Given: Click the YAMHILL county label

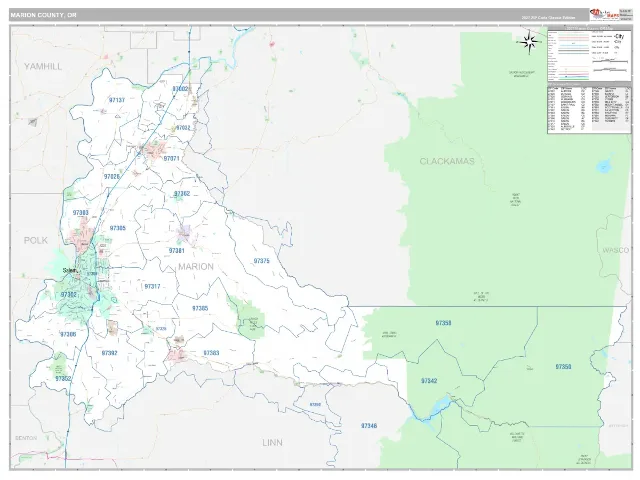Looking at the screenshot, I should point(43,67).
